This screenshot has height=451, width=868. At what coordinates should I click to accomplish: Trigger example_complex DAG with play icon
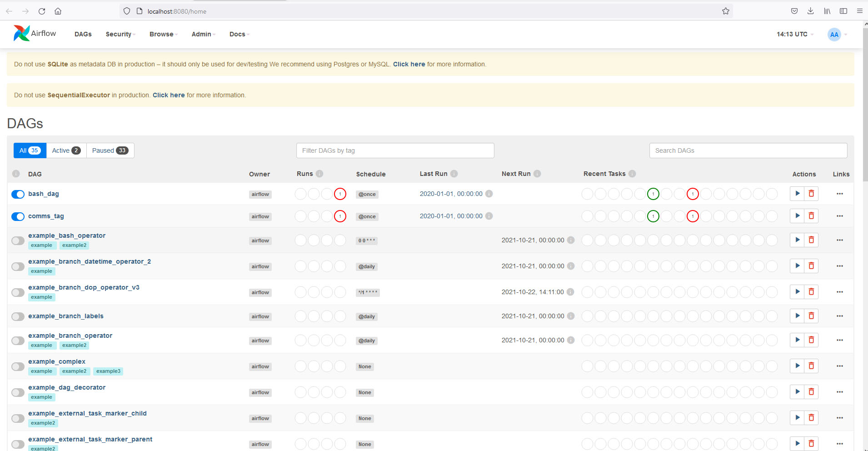coord(797,366)
